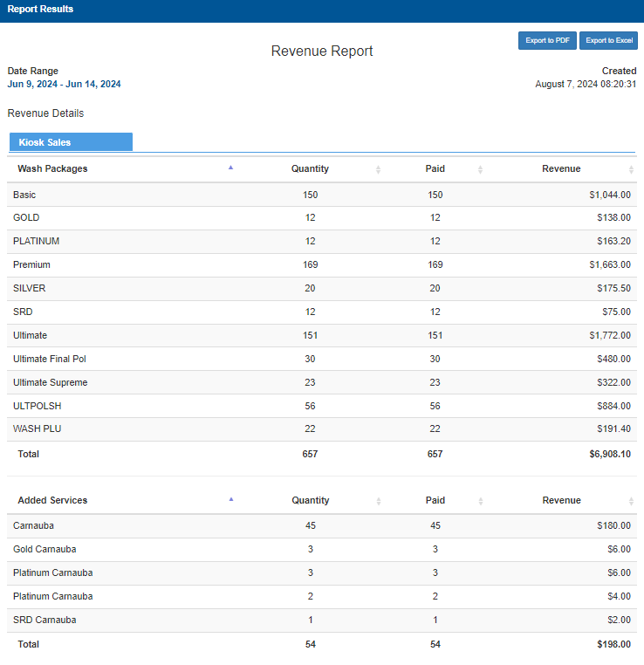Select the ULTPOLSH row
644x665 pixels.
point(322,407)
